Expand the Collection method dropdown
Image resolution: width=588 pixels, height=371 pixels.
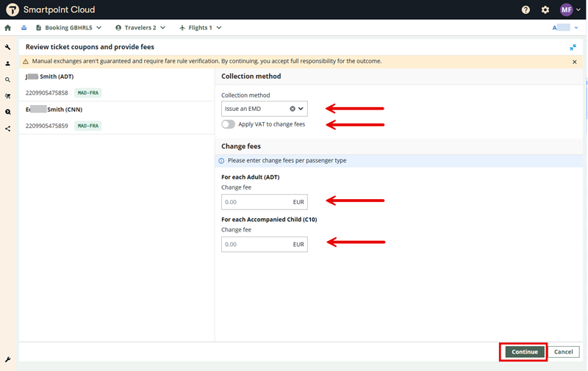pyautogui.click(x=301, y=109)
